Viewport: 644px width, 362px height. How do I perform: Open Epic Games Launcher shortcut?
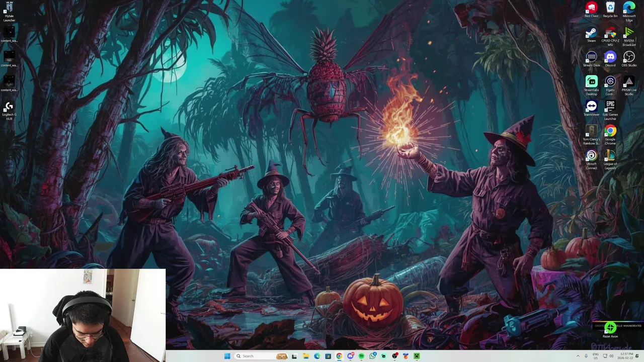point(610,111)
